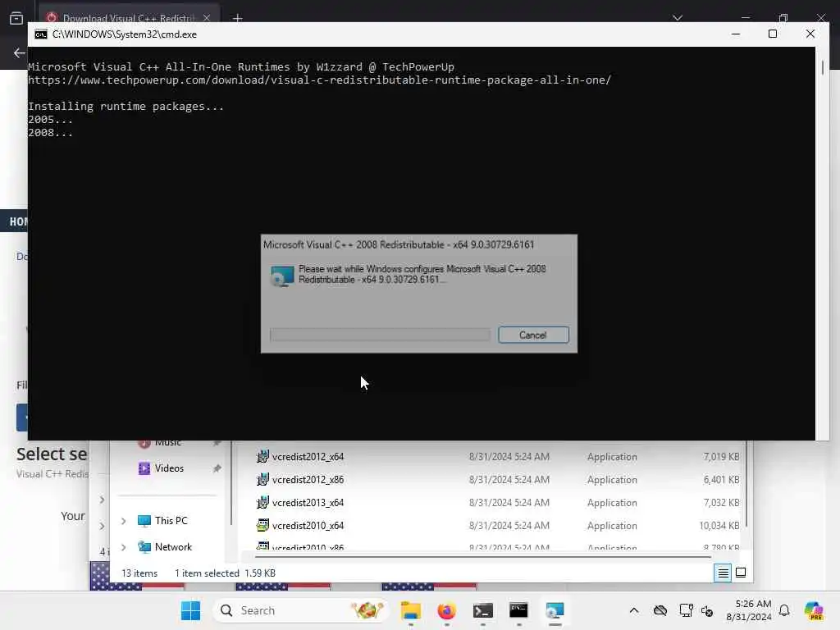Click the muted volume tray icon

[707, 611]
